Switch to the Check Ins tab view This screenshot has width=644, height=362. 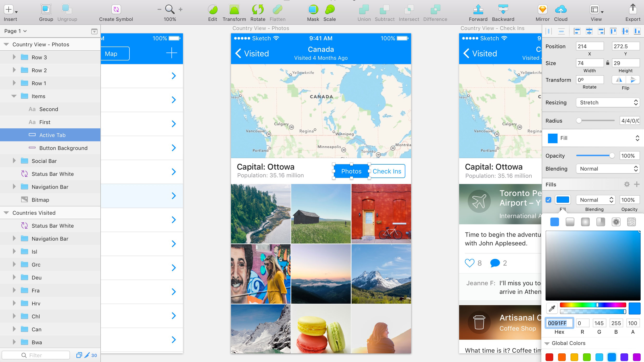click(387, 171)
